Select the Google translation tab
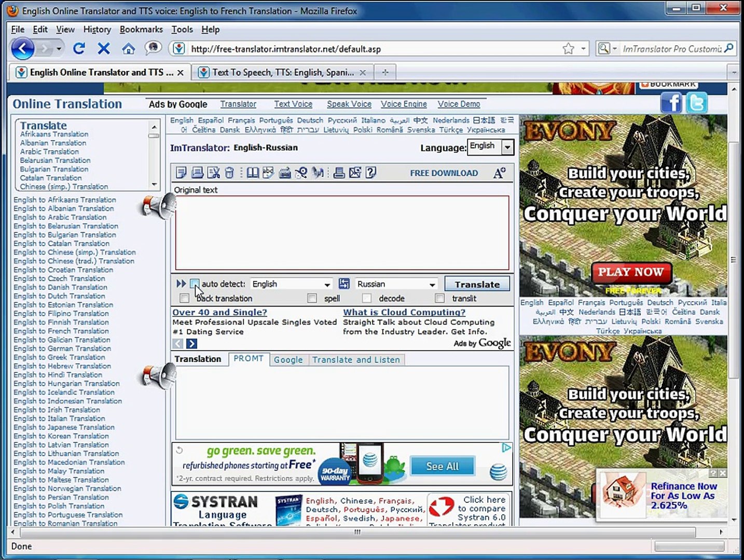Screen dimensions: 744x560 point(288,360)
